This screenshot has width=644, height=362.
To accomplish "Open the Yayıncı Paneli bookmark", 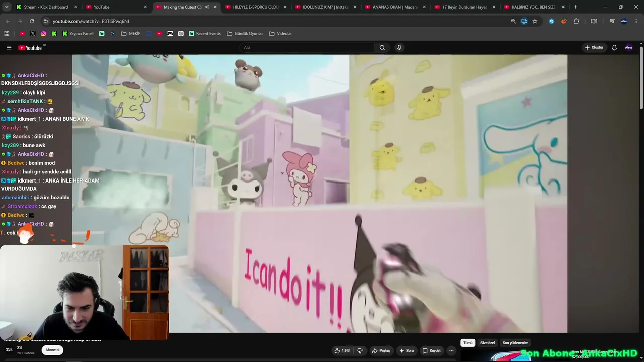I will click(78, 34).
